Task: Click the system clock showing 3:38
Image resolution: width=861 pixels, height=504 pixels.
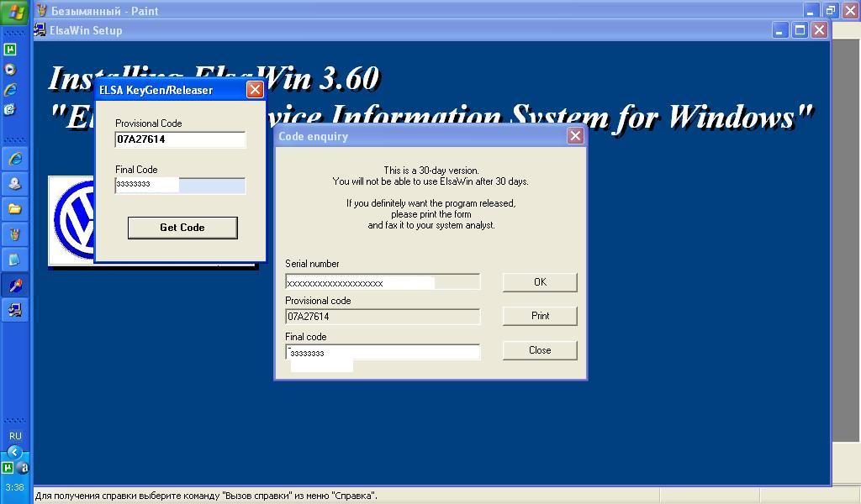Action: (x=14, y=487)
